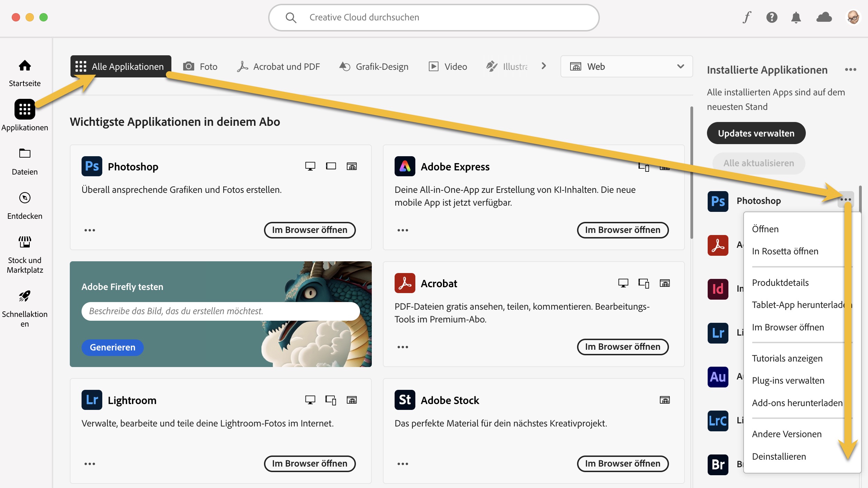Image resolution: width=868 pixels, height=488 pixels.
Task: Click the Updates verwalten button
Action: point(756,133)
